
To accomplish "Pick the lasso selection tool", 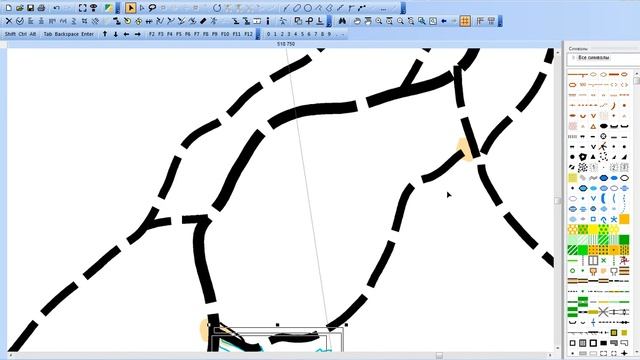I will pos(152,8).
